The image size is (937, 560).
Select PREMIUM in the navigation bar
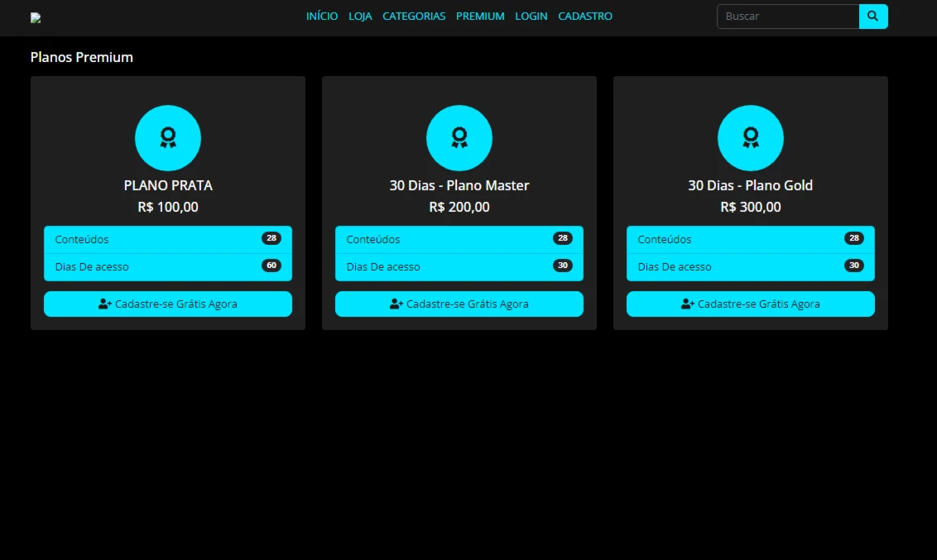click(x=480, y=17)
